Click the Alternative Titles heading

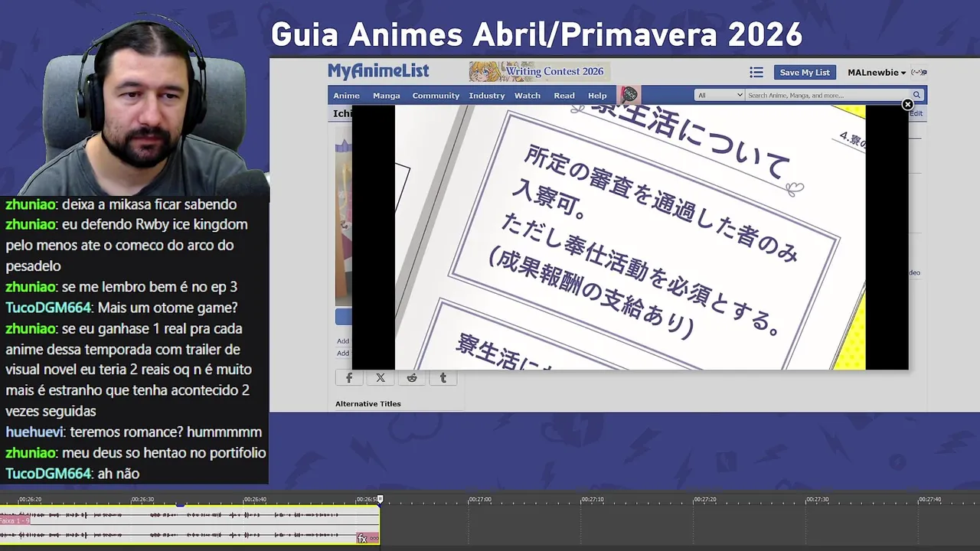(368, 403)
